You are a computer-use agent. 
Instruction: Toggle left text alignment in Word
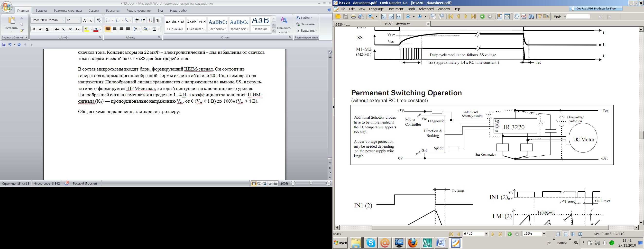[x=108, y=29]
